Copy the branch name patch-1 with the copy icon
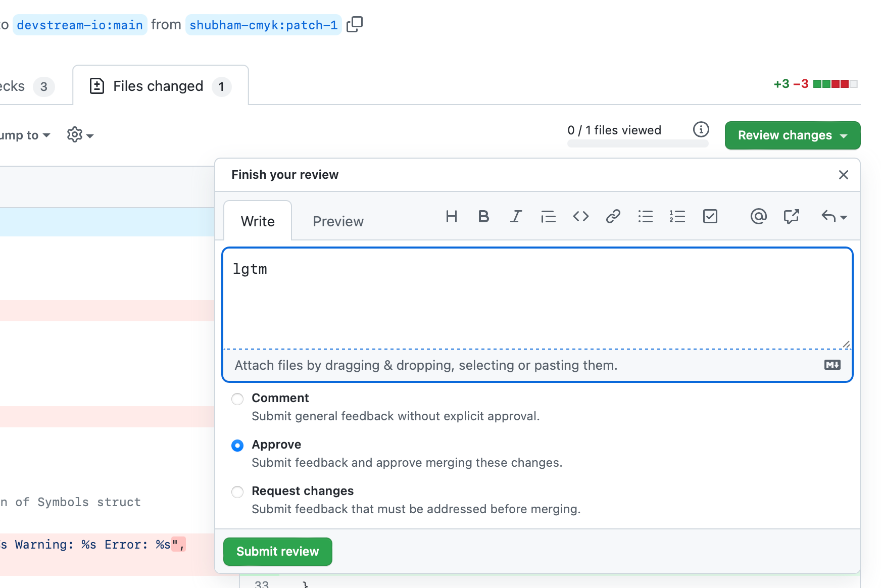 (x=355, y=24)
